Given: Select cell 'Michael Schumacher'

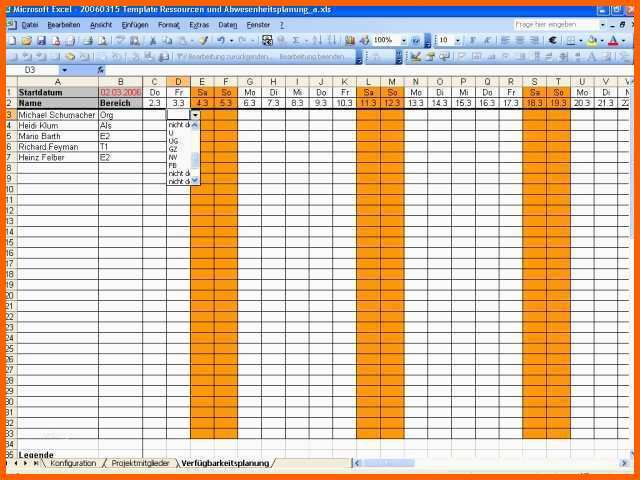Looking at the screenshot, I should coord(58,115).
